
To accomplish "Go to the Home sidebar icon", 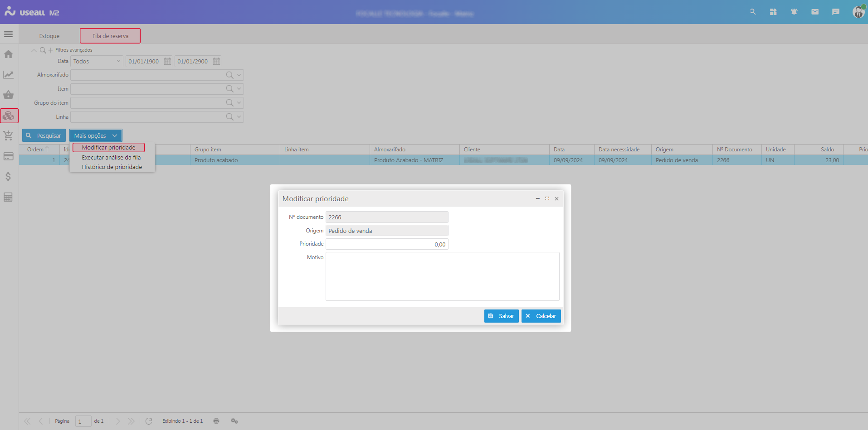I will [8, 54].
